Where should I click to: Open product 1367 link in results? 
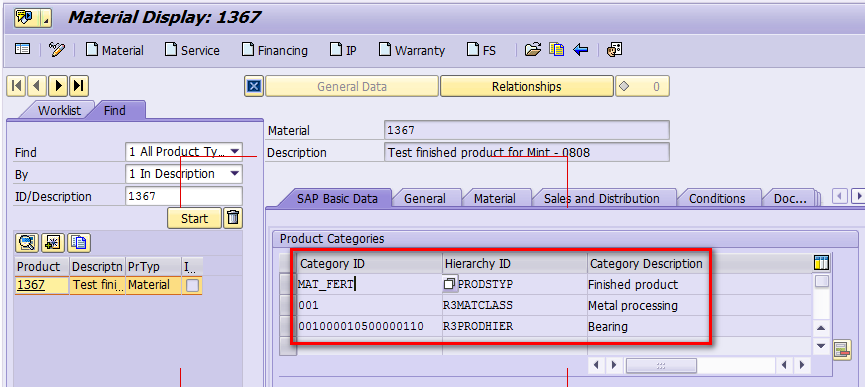(x=31, y=285)
